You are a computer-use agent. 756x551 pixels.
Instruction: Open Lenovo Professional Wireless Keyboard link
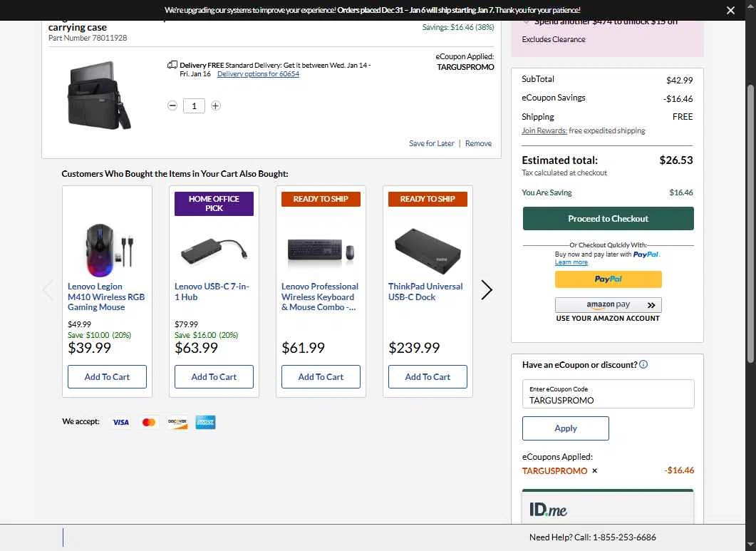(320, 297)
